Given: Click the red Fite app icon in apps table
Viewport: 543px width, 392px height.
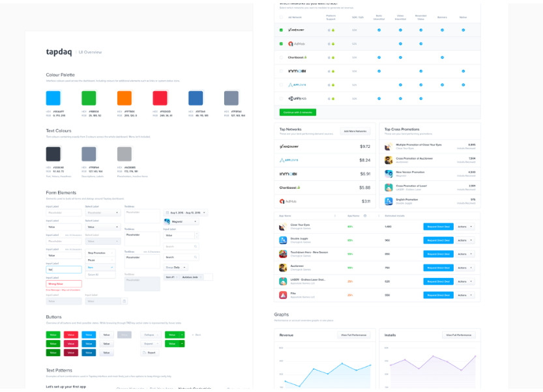Looking at the screenshot, I should (283, 295).
